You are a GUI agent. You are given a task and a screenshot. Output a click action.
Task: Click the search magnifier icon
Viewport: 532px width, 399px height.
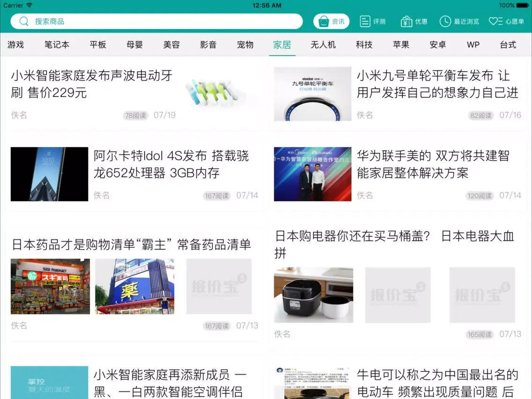point(24,22)
